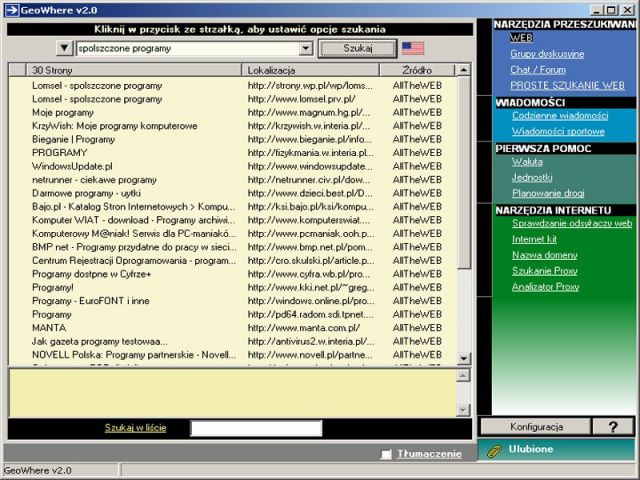Click preview pane scroll down arrow
Screen dimensions: 640x480
coord(463,410)
